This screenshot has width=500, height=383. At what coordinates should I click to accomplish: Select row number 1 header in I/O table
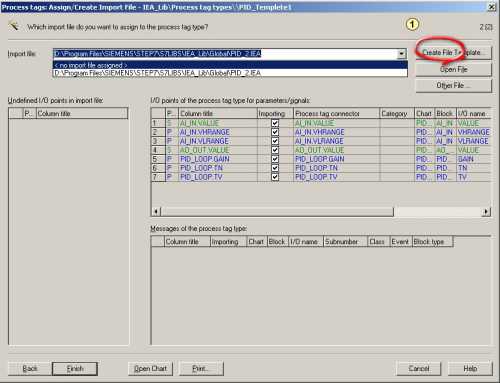[x=158, y=123]
